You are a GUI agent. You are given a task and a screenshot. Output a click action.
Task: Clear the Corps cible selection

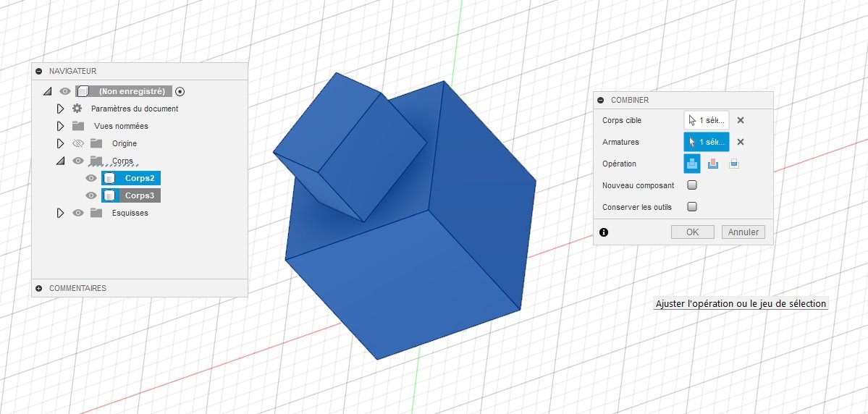click(741, 120)
